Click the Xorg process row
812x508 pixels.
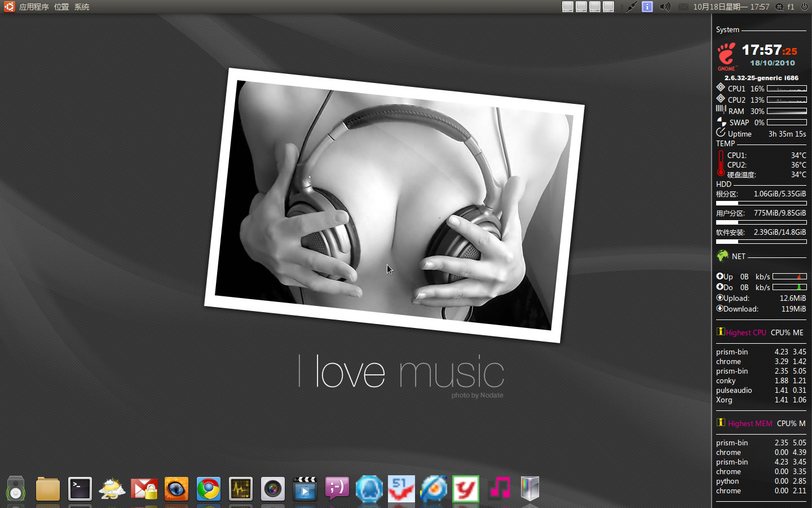761,400
